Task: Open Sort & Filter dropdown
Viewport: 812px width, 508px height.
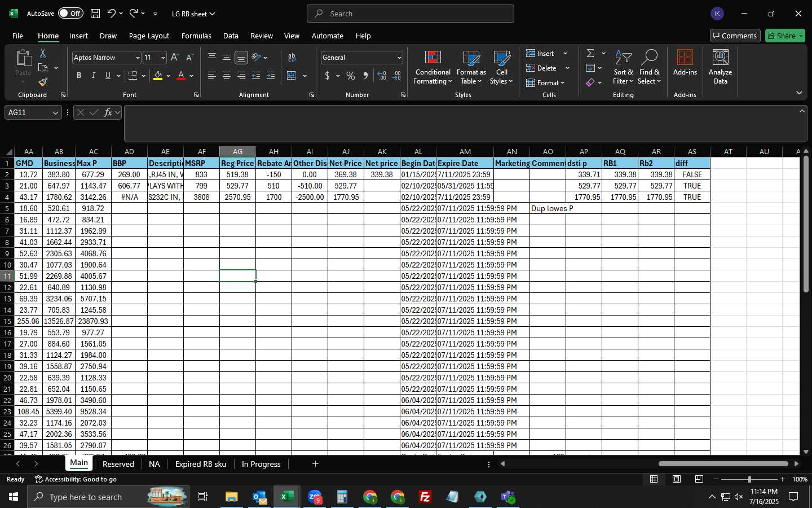Action: (623, 67)
